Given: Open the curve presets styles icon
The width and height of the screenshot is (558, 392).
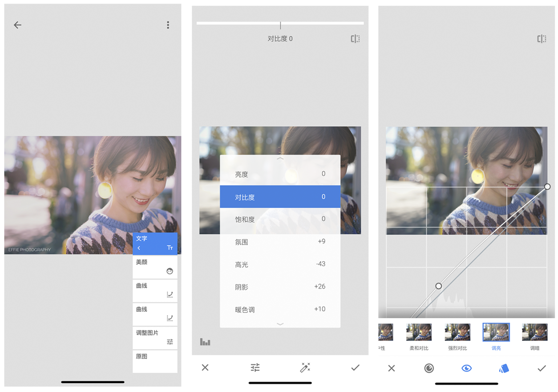Looking at the screenshot, I should (x=504, y=368).
